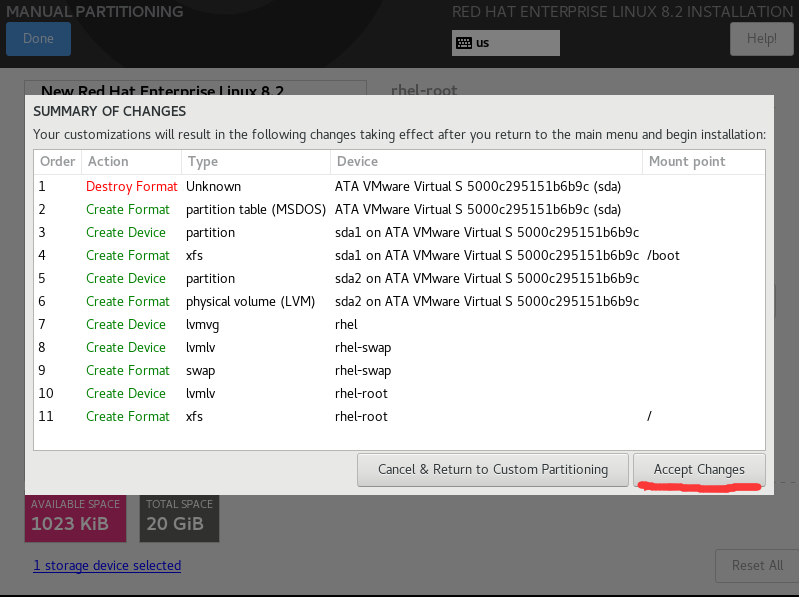Select row 3 'sda1 on ATA VMware' device

tap(487, 232)
